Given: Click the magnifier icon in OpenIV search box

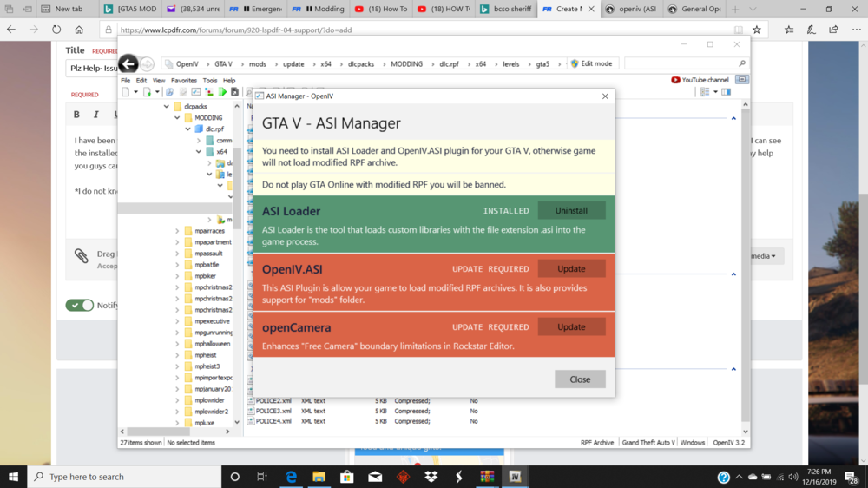Looking at the screenshot, I should tap(742, 63).
